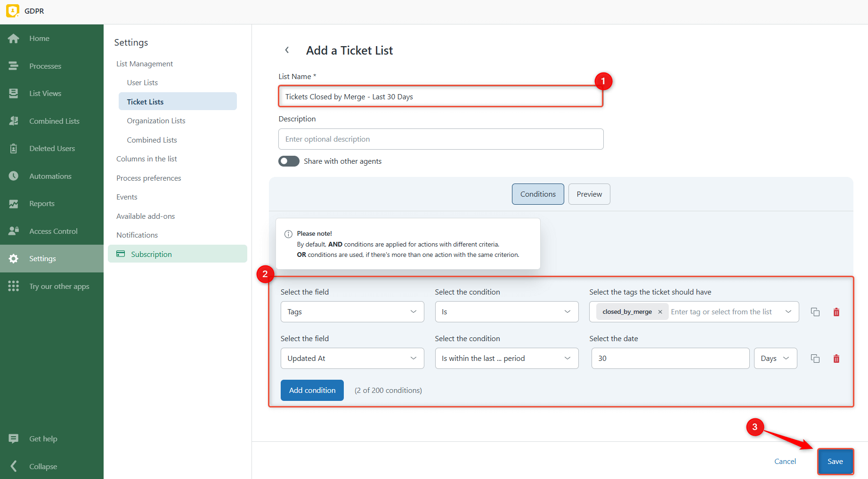Image resolution: width=868 pixels, height=479 pixels.
Task: Toggle Share with other agents switch
Action: pyautogui.click(x=289, y=161)
